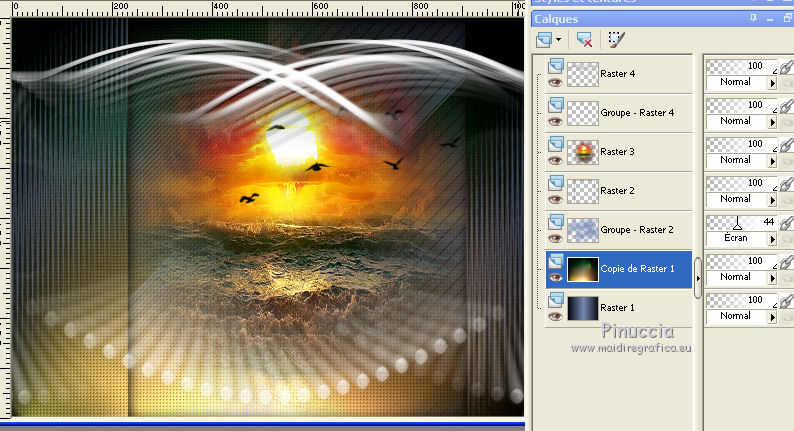Click the horizontal ruler at 400 mark
Screen dimensions: 794x431
pos(220,7)
